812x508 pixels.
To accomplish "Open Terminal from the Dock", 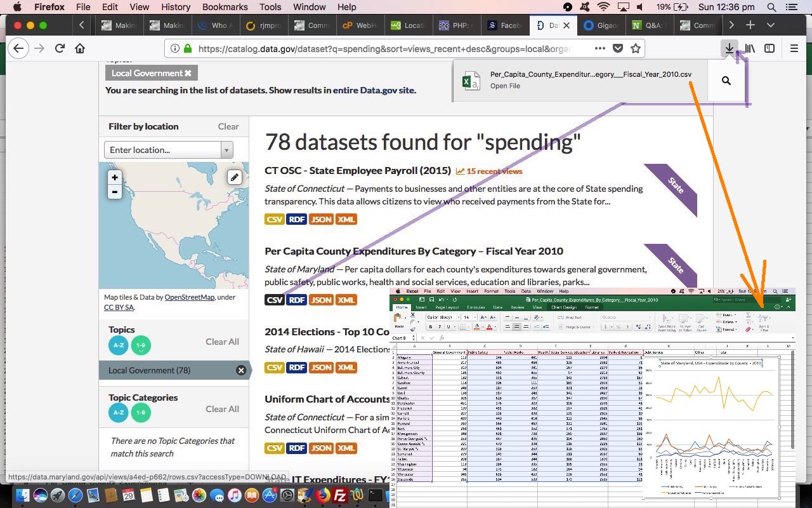I will click(x=376, y=495).
